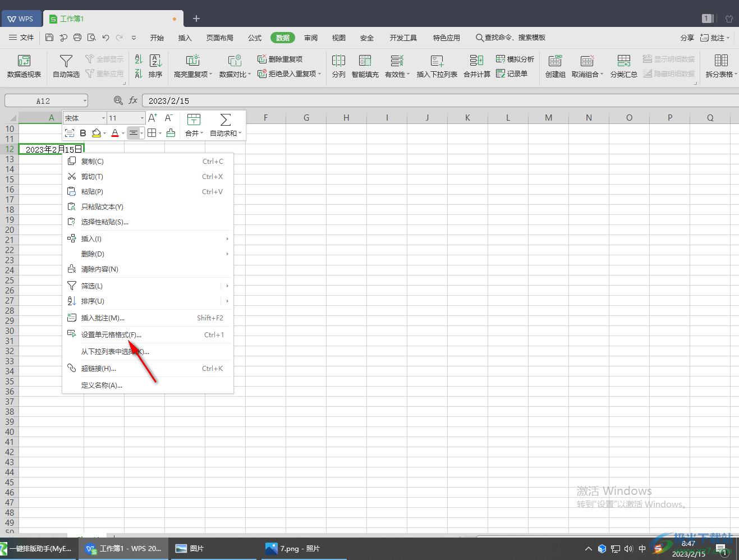Click the wrap text icon in mini toolbar
The image size is (739, 560).
70,133
